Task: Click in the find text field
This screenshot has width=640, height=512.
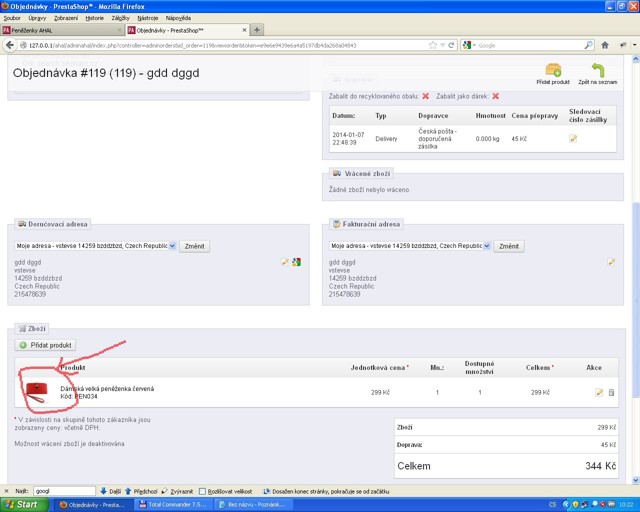Action: click(x=64, y=491)
